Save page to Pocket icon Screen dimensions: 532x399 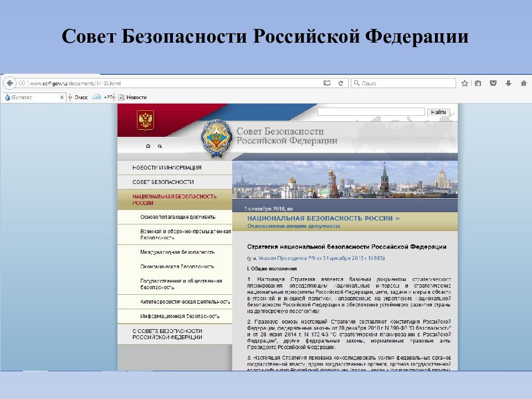click(493, 83)
